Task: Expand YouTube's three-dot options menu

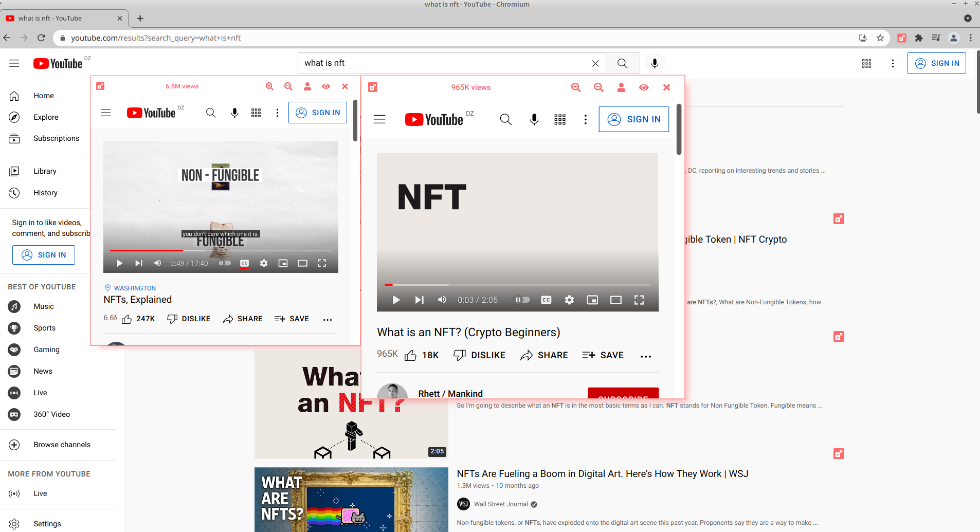Action: 893,63
